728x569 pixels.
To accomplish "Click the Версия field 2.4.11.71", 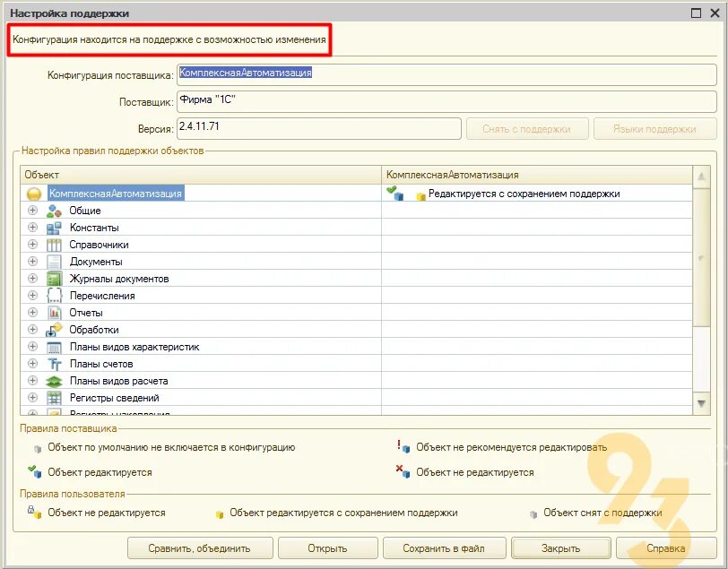I will [x=319, y=128].
